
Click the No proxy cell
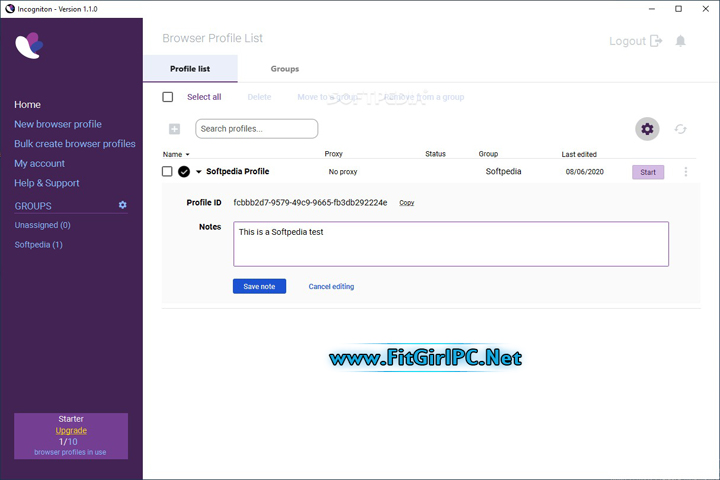tap(343, 172)
